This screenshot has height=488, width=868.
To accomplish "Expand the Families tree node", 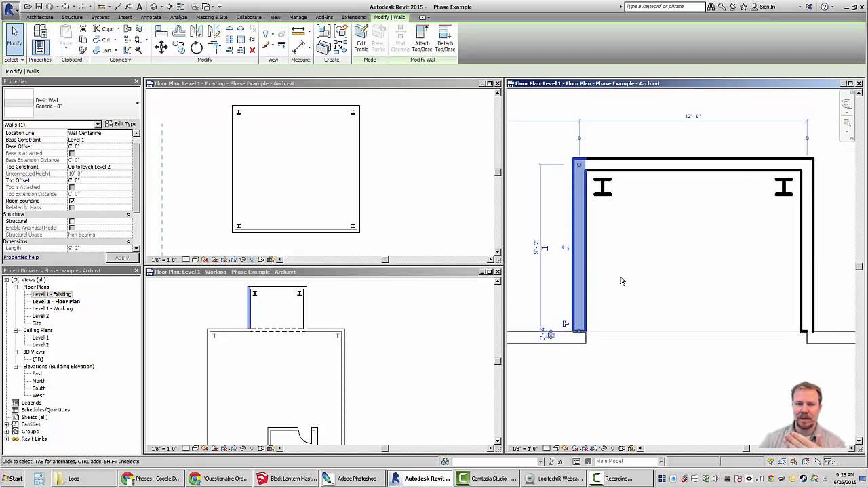I will point(7,424).
